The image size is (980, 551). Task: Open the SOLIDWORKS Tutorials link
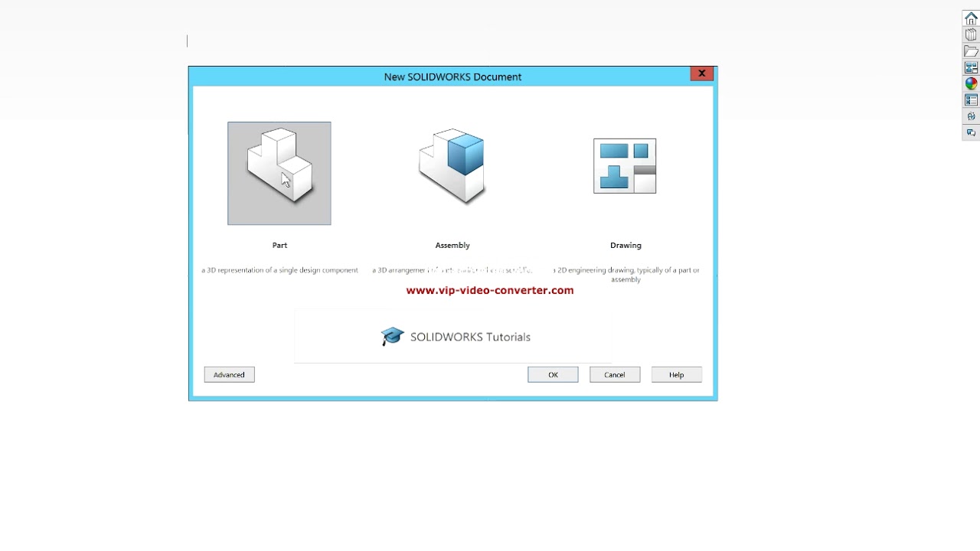(456, 337)
